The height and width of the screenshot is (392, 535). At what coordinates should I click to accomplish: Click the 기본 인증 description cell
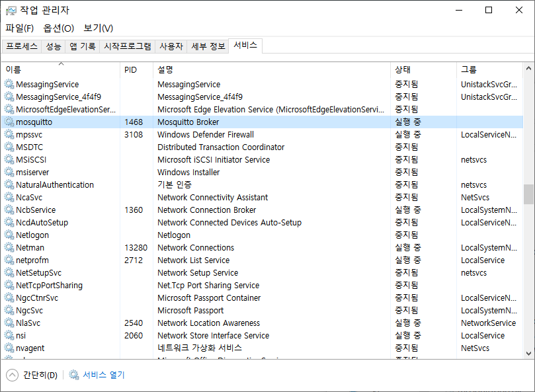tap(175, 184)
